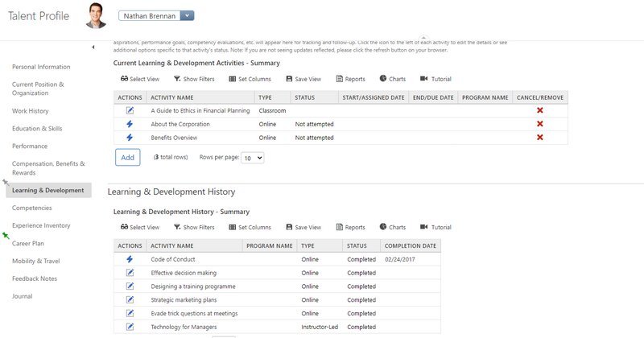Sort by Completion Date column header

pos(411,245)
